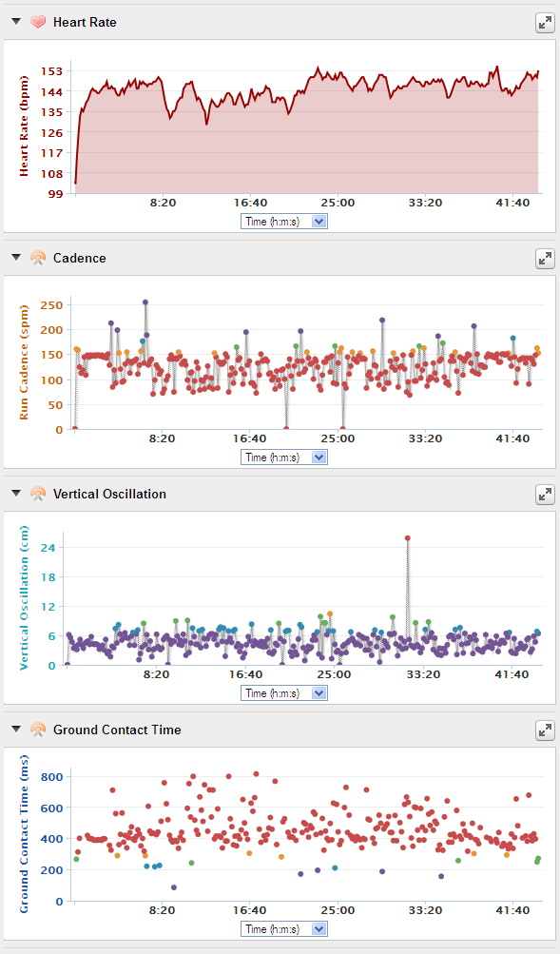Click the Heart Rate panel title
Viewport: 560px width, 954px height.
click(x=85, y=23)
